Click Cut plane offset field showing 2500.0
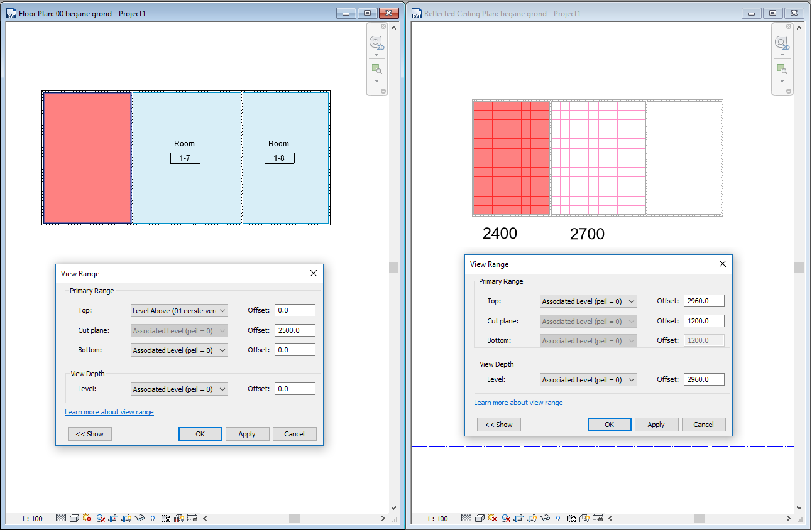Screen dimensions: 812x530 click(295, 330)
